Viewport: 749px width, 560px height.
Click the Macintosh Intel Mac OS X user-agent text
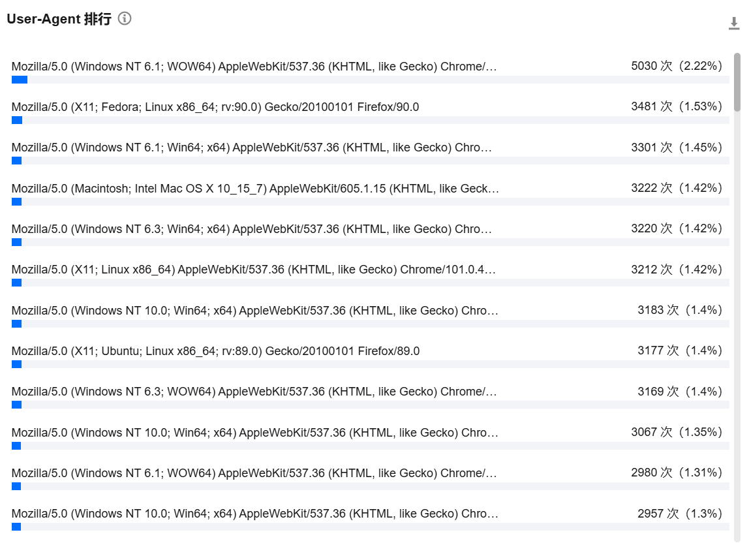pyautogui.click(x=255, y=189)
